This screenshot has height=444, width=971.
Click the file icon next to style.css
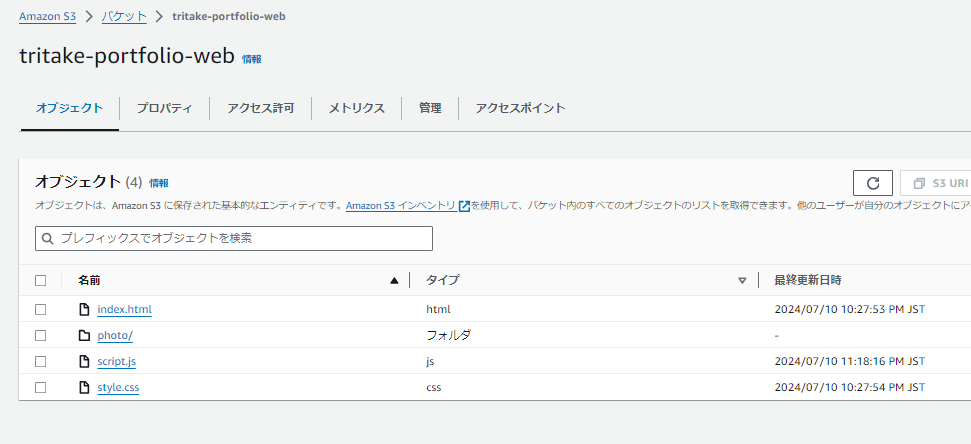(x=84, y=388)
